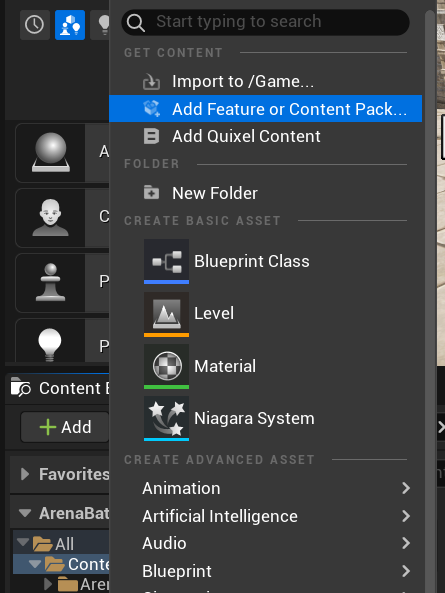445x593 pixels.
Task: Click the Level thumbnail icon
Action: [x=166, y=314]
